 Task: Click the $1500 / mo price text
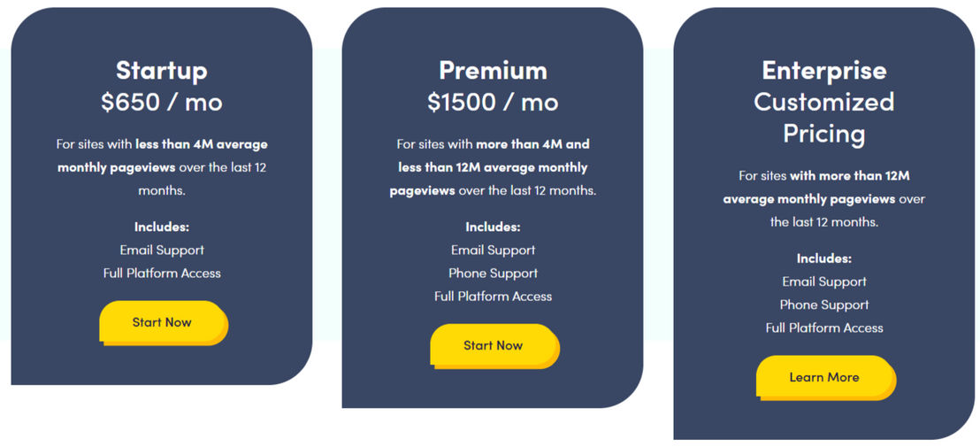tap(494, 102)
